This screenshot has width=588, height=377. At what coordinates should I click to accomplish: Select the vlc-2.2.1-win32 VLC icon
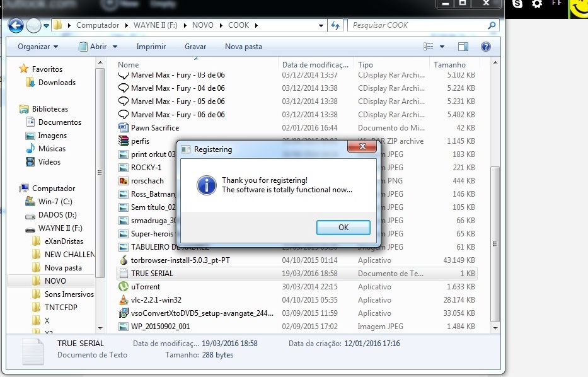pyautogui.click(x=124, y=299)
